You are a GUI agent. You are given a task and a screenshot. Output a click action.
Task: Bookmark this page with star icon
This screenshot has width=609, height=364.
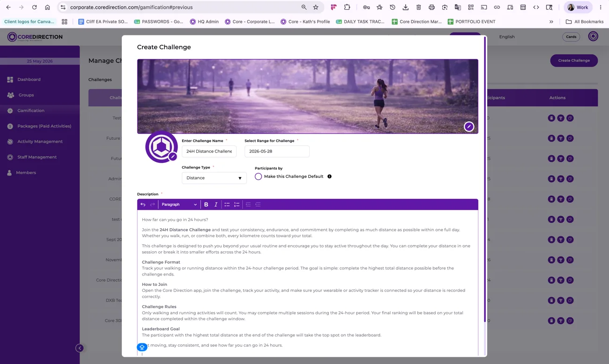[x=316, y=7]
